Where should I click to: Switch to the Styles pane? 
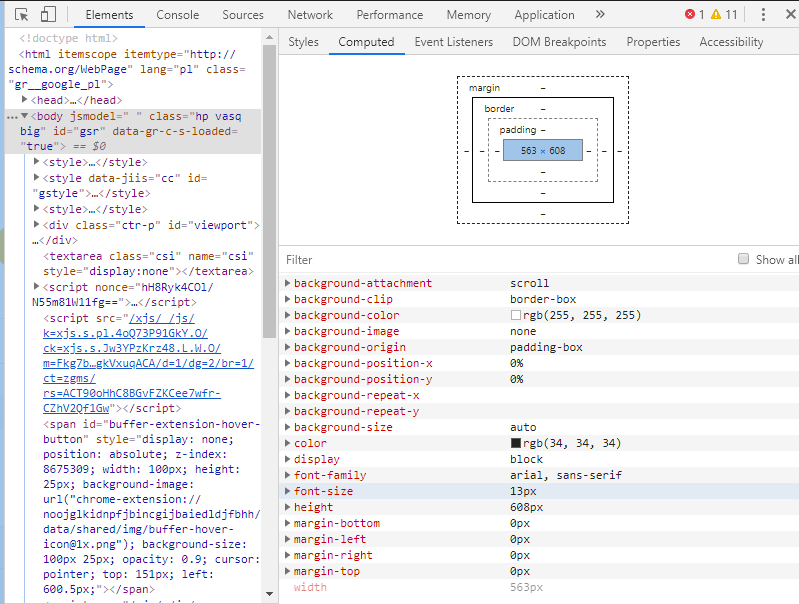point(303,42)
